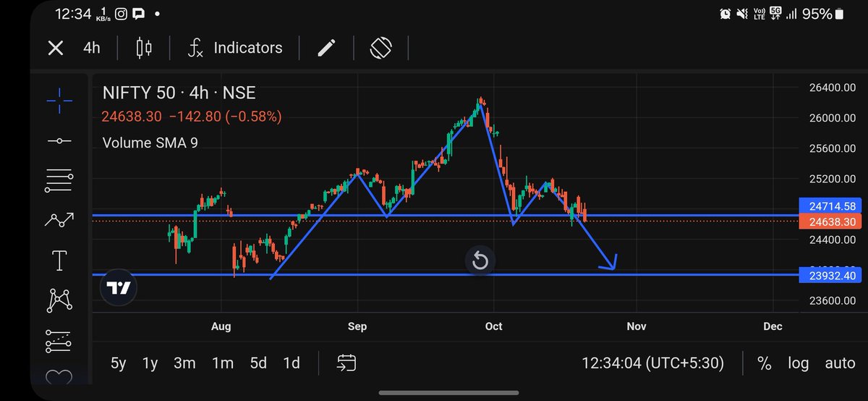Tap the alarm icon in the status bar
This screenshot has width=868, height=401.
pos(725,14)
